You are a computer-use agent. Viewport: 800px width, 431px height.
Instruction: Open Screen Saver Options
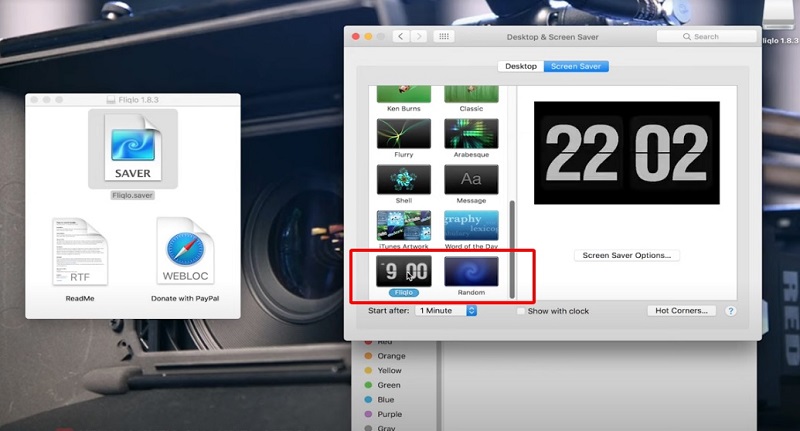pos(627,255)
